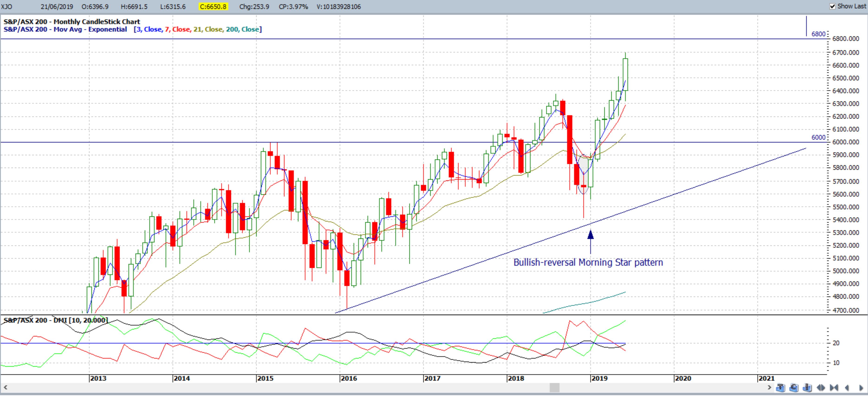
Task: Click the 6700.000 price axis label
Action: pos(845,53)
